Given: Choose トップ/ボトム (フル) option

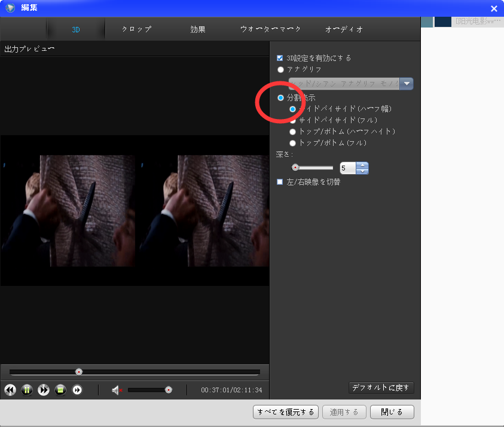Looking at the screenshot, I should (292, 143).
